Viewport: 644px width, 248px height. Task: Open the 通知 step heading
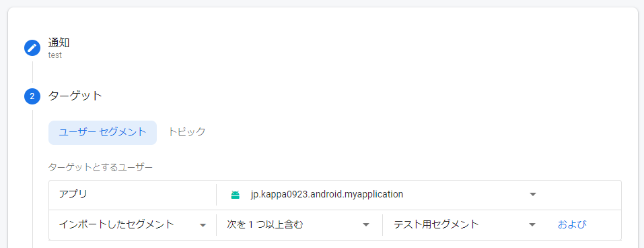(59, 42)
